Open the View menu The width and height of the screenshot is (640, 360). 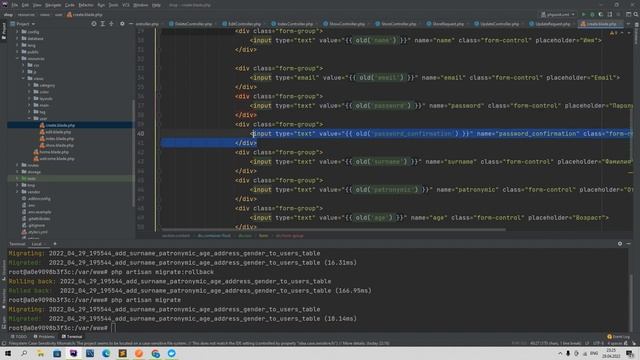pos(37,5)
